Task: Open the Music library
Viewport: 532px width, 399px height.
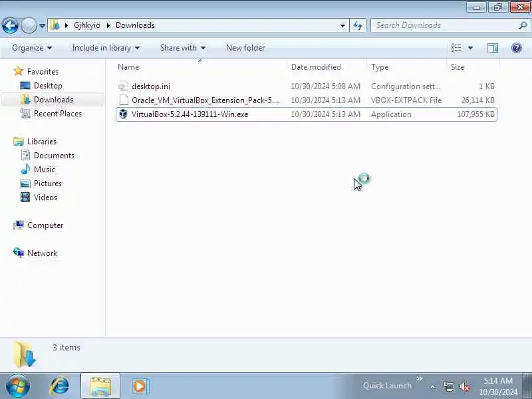Action: (x=45, y=170)
